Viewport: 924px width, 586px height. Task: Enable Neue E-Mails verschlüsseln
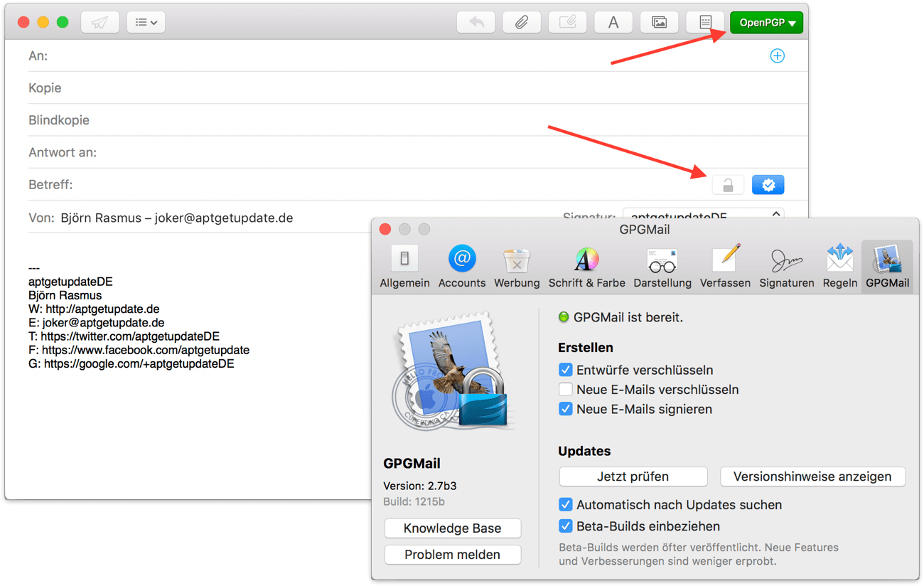565,390
